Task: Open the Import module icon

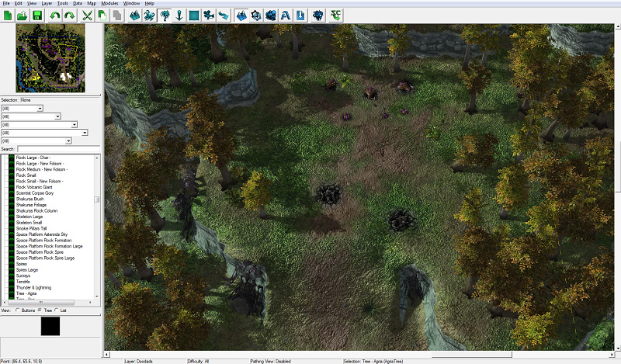Action: point(300,16)
